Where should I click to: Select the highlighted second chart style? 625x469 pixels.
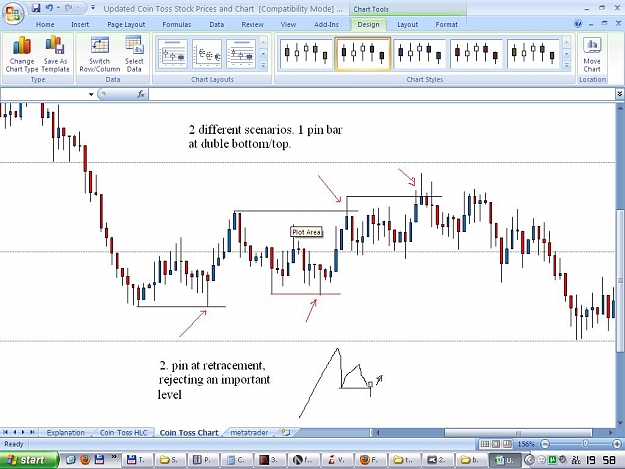pyautogui.click(x=363, y=54)
